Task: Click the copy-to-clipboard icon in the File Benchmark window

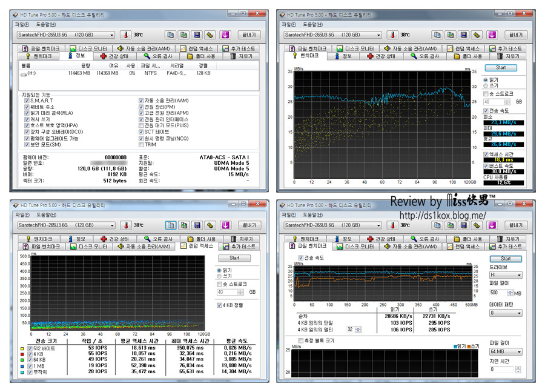Action: coord(437,225)
